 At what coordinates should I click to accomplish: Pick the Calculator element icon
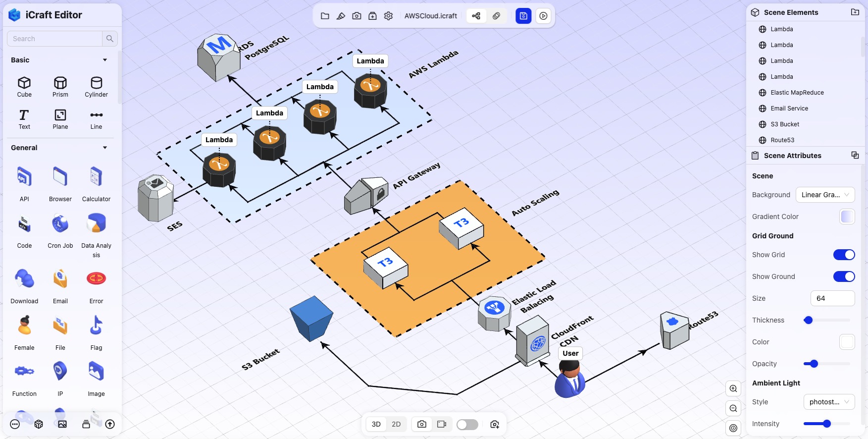coord(97,177)
